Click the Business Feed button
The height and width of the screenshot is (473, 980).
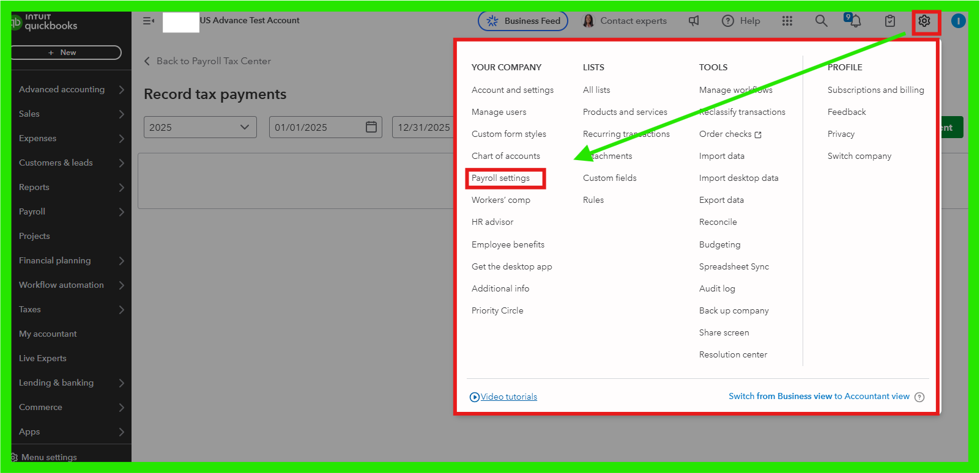pos(523,21)
